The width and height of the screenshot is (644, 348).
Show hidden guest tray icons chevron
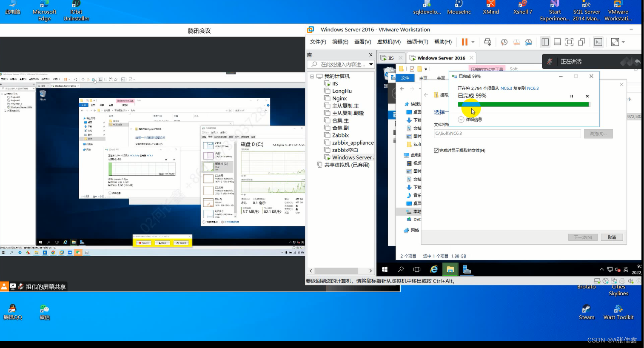pos(602,269)
